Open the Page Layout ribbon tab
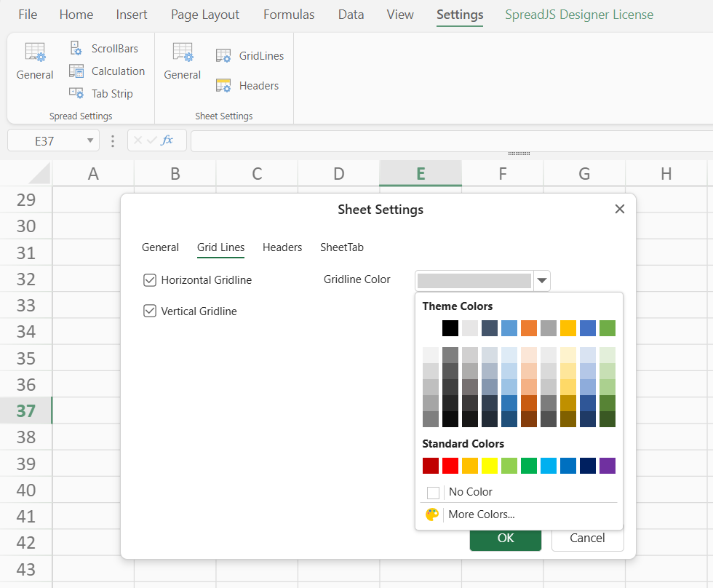713x588 pixels. (x=205, y=15)
